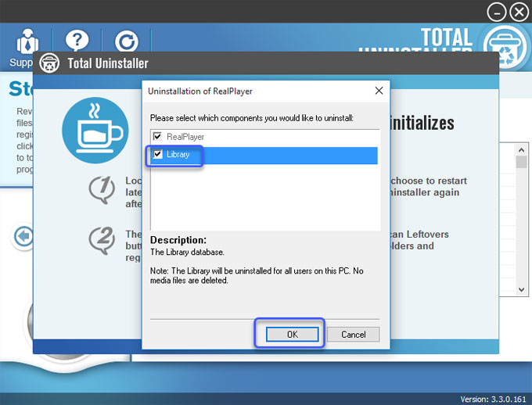532x405 pixels.
Task: Go back with the left arrow button
Action: coord(23,236)
